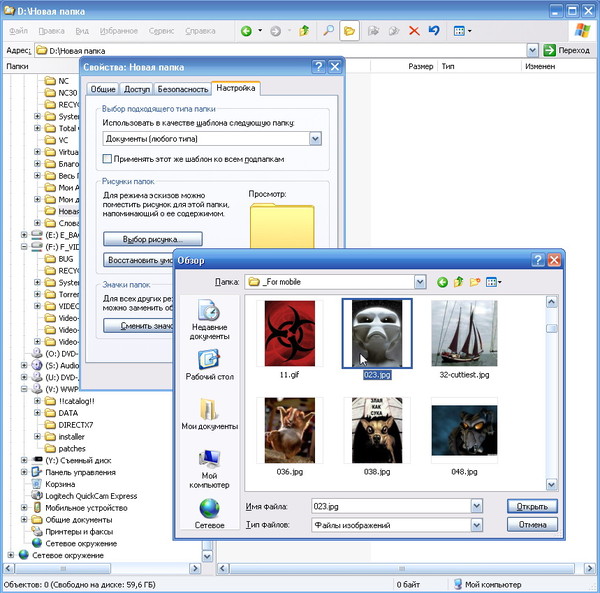Click the Отмена button in Обзор

(532, 525)
